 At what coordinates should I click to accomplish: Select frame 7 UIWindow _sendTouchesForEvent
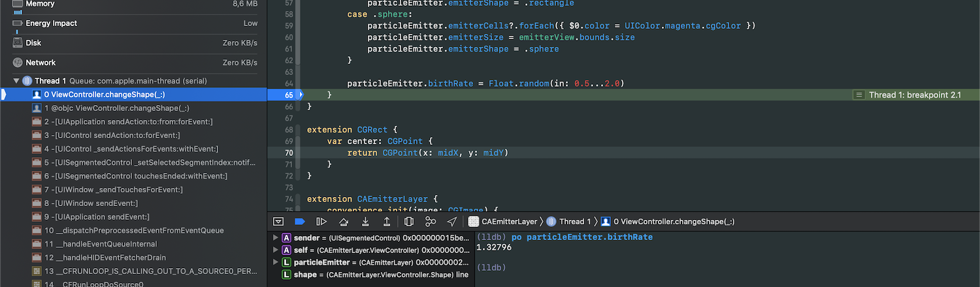click(x=133, y=190)
